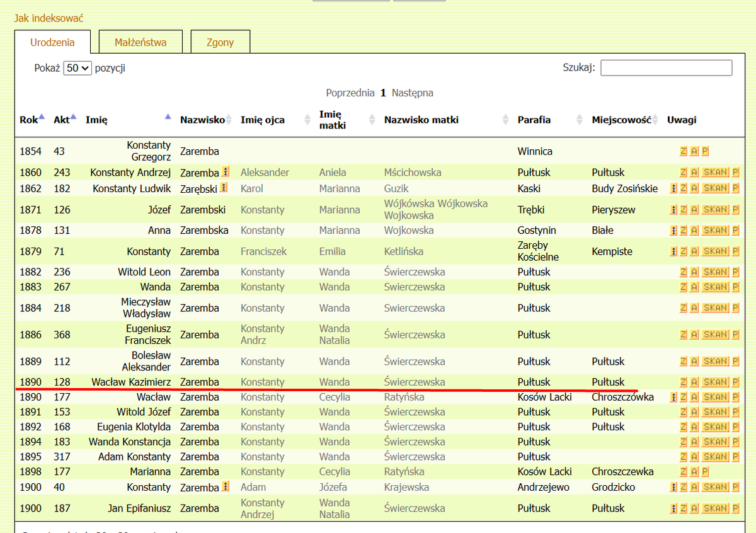Click Gostynin parish cell
756x533 pixels.
[x=537, y=230]
